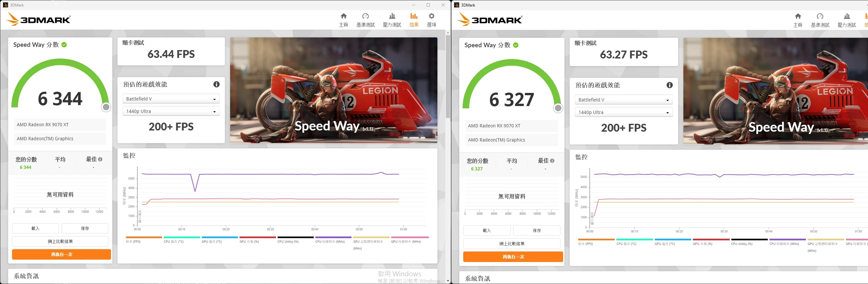Click the Results bar-chart icon in left window
This screenshot has height=284, width=868.
414,16
